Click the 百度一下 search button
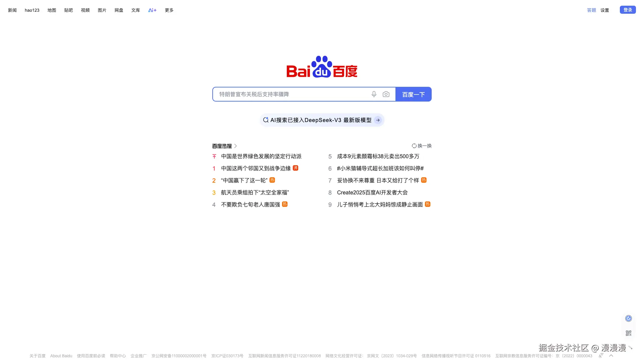Image resolution: width=644 pixels, height=362 pixels. 413,95
